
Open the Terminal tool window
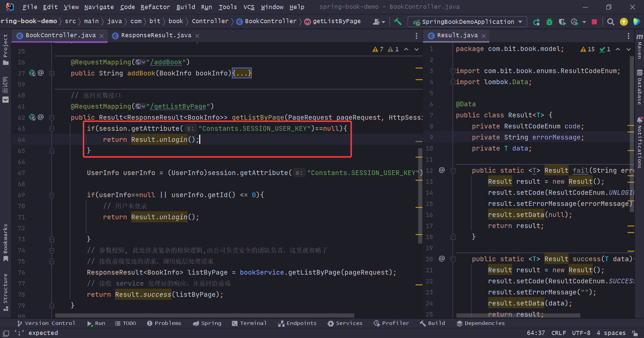point(249,323)
